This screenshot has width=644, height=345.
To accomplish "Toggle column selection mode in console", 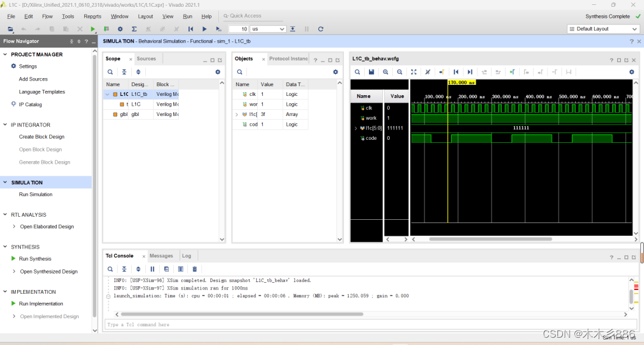I will 181,269.
